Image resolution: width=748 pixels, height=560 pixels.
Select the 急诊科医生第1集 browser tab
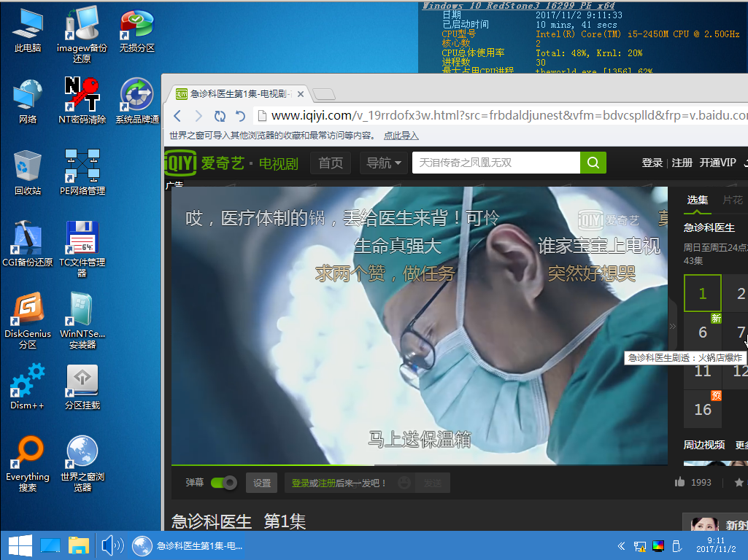pyautogui.click(x=239, y=94)
